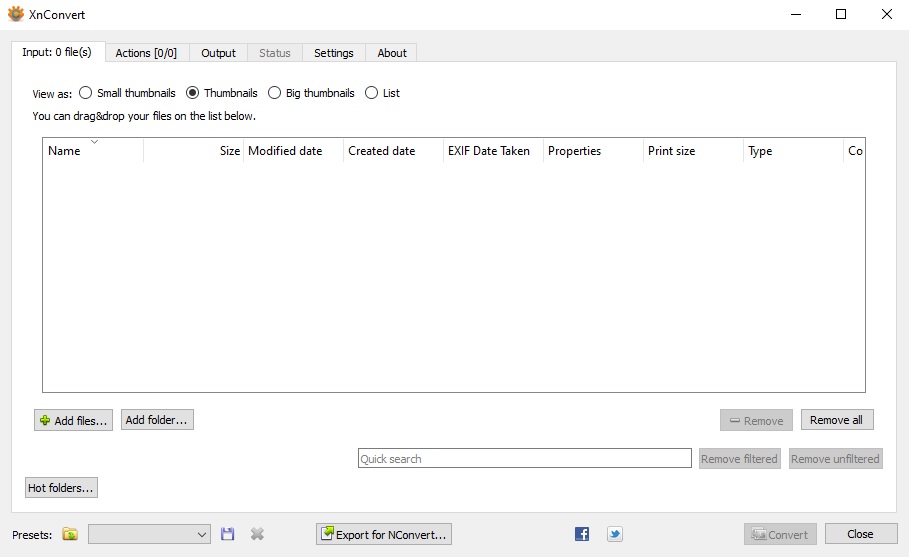Delete preset with X icon

(257, 534)
